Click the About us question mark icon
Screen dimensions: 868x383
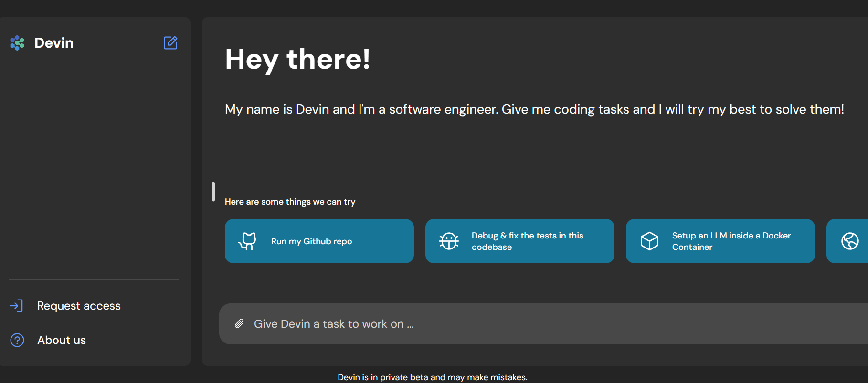[x=17, y=340]
